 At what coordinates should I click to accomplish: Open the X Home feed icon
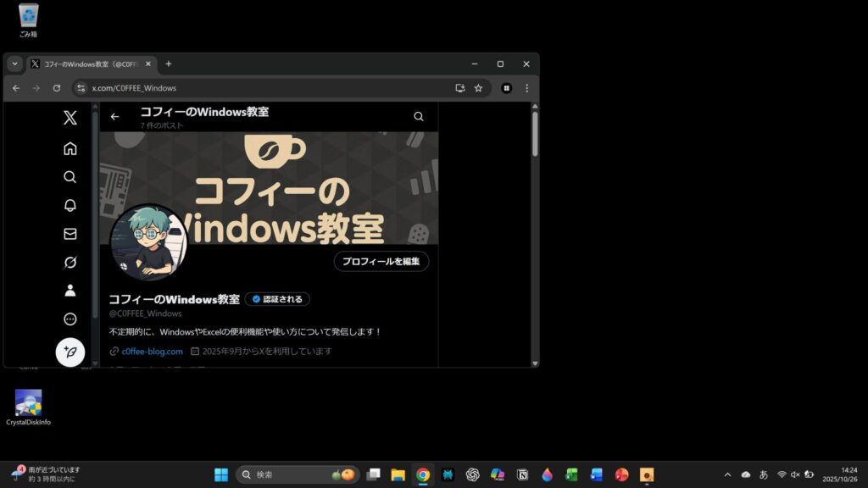[x=70, y=148]
